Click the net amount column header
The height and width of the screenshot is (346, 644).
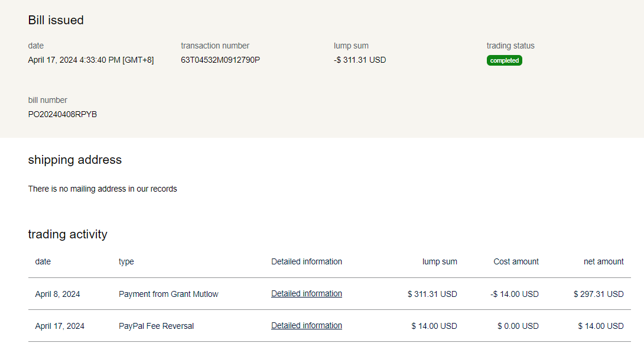click(x=603, y=261)
